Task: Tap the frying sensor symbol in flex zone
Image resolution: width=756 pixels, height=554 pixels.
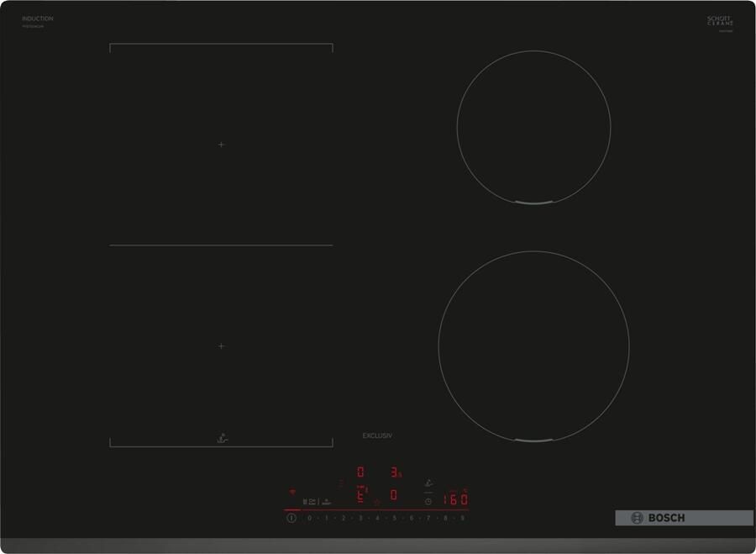Action: (x=223, y=438)
